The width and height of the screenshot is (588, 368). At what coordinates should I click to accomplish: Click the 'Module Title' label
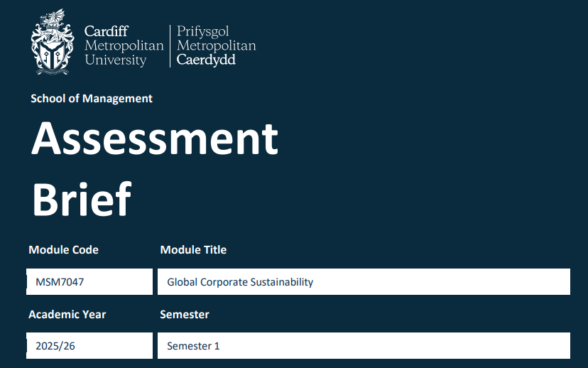[193, 250]
